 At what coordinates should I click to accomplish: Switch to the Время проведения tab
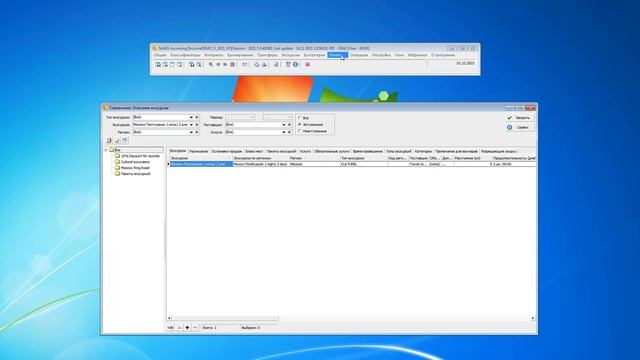tap(368, 151)
